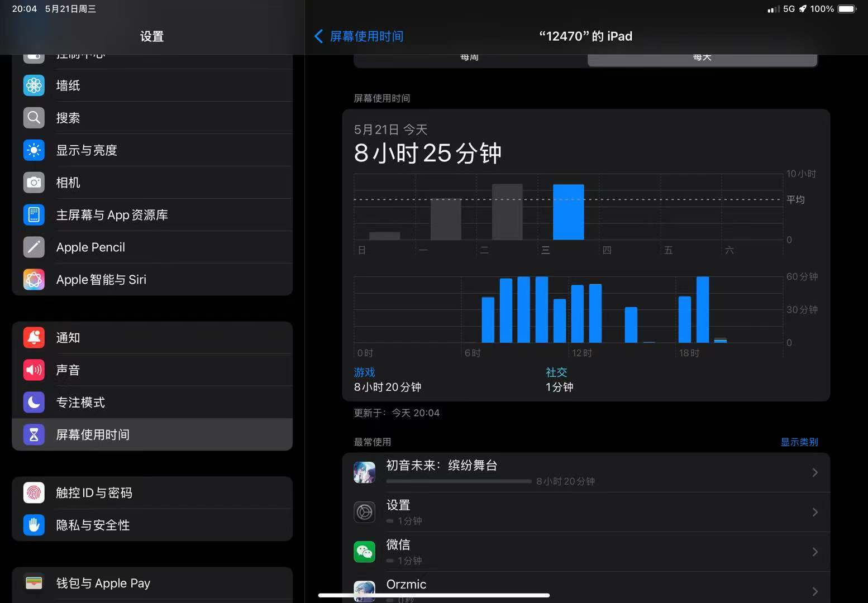Image resolution: width=868 pixels, height=603 pixels.
Task: Tap the Orzmic app icon
Action: [x=365, y=591]
